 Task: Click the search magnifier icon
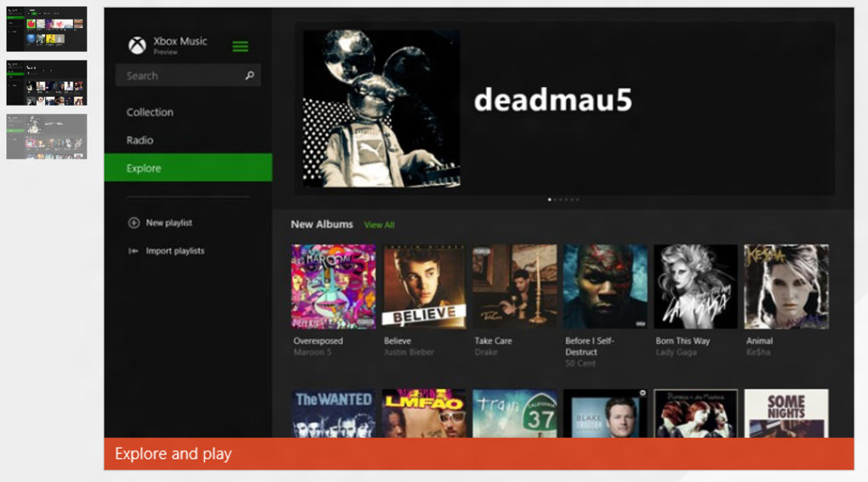249,76
